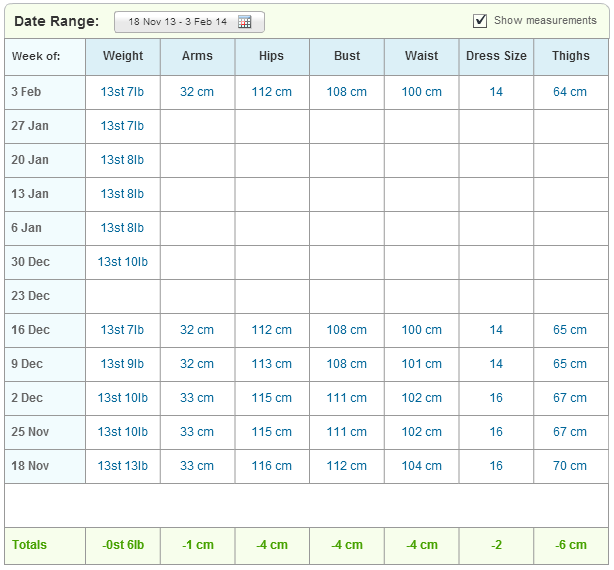Click dress size 14 for 3 Feb
This screenshot has width=614, height=570.
pos(496,92)
